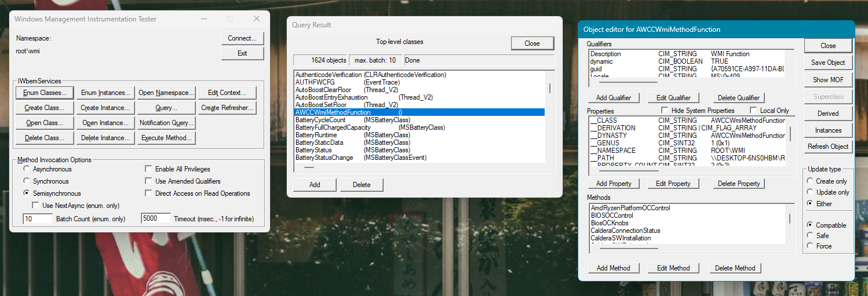The height and width of the screenshot is (296, 868).
Task: Click the Add Qualifier button
Action: coord(614,98)
